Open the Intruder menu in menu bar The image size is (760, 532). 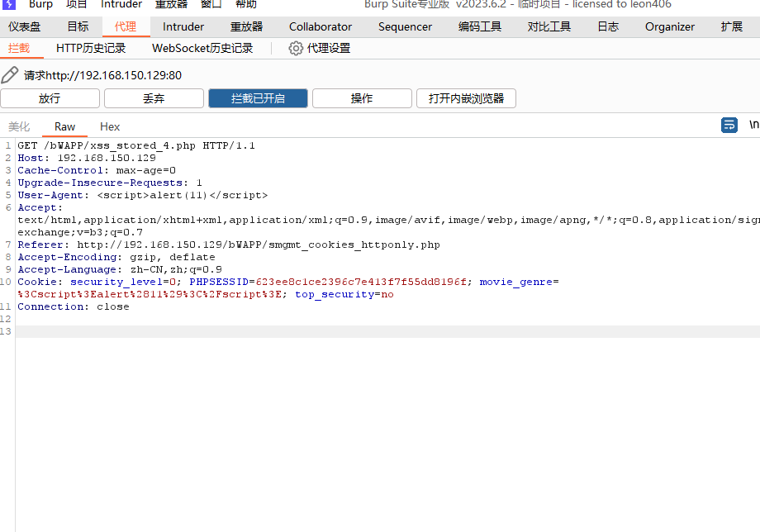coord(121,4)
